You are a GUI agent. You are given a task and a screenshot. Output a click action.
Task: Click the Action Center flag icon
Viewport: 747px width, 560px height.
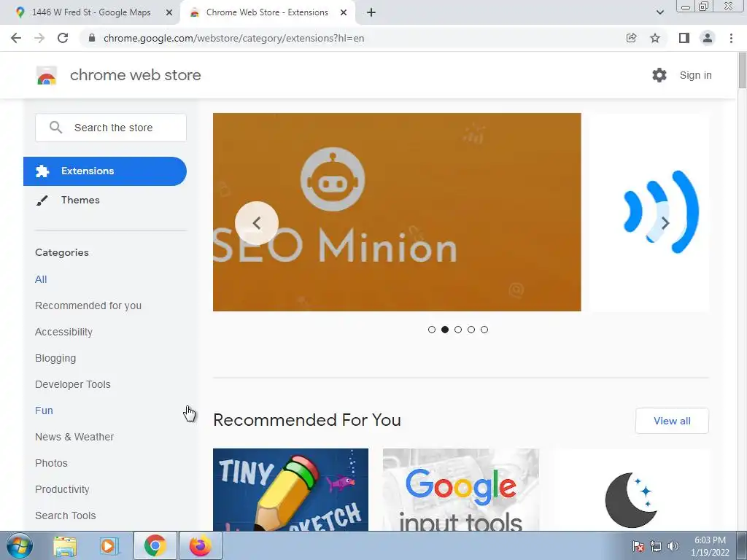tap(638, 546)
